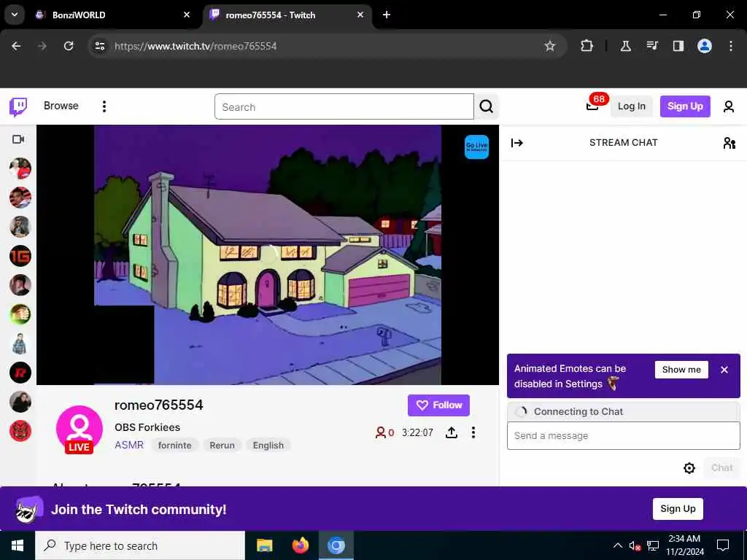Open the sidebar channel with the 1G logo
Image resolution: width=747 pixels, height=560 pixels.
pos(20,256)
